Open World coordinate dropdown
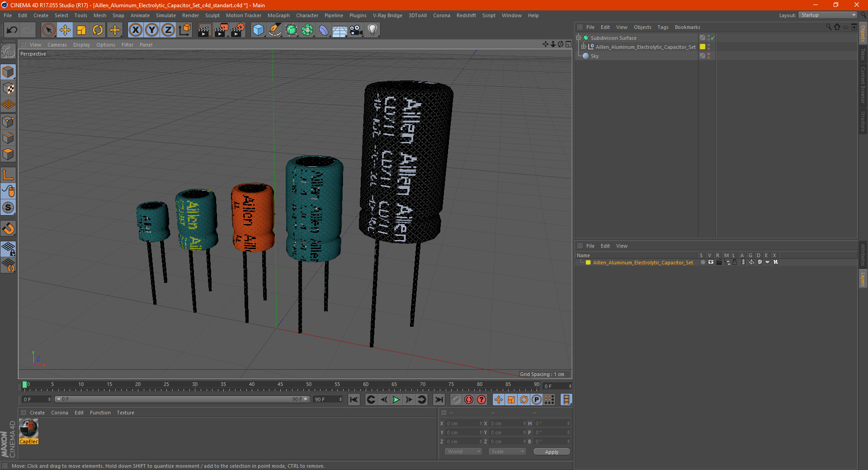Image resolution: width=868 pixels, height=470 pixels. pyautogui.click(x=464, y=451)
